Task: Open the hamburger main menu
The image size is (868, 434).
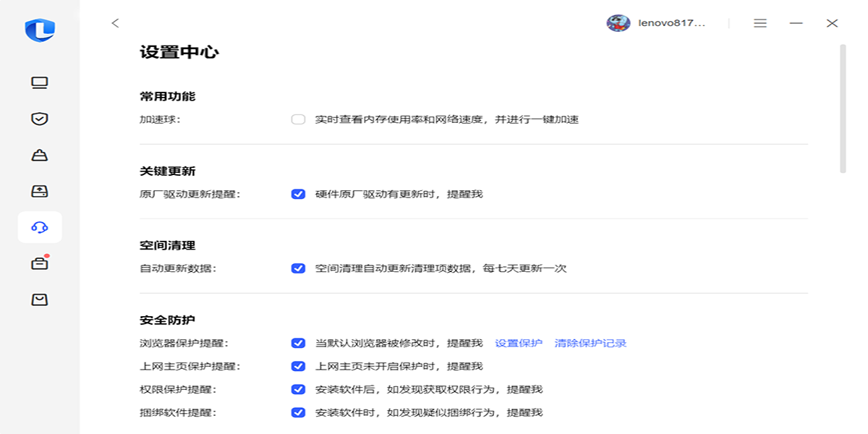Action: coord(760,23)
